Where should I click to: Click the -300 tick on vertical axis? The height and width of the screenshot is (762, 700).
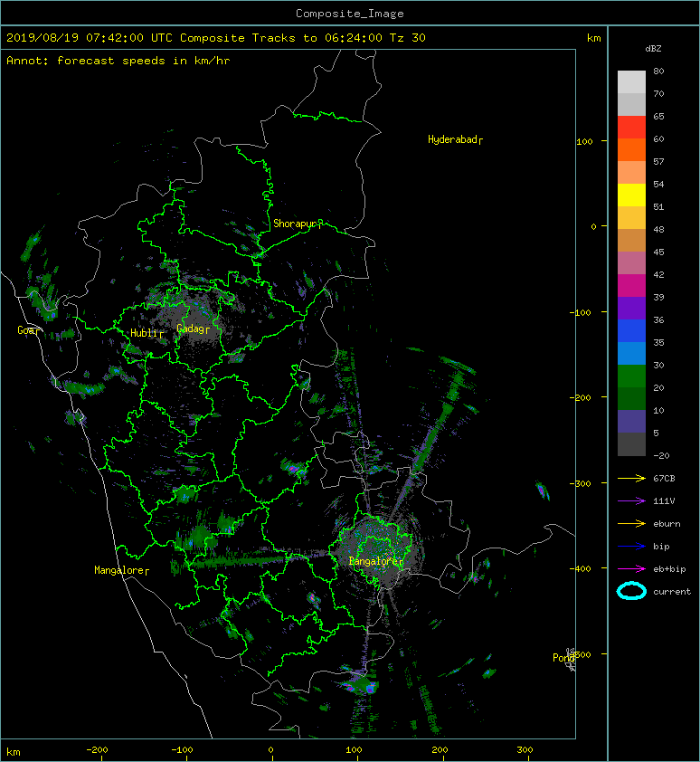pos(580,483)
